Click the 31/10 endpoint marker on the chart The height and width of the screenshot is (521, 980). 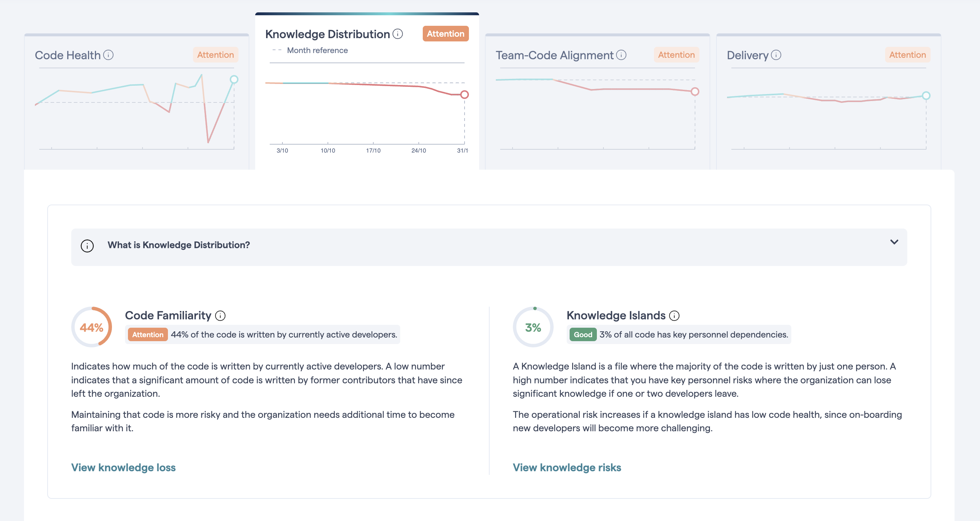464,95
